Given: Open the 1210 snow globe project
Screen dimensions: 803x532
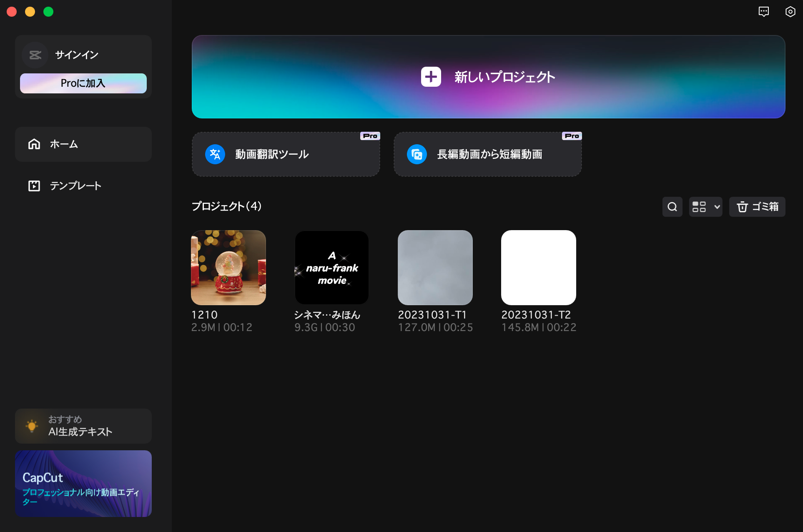Looking at the screenshot, I should (228, 268).
